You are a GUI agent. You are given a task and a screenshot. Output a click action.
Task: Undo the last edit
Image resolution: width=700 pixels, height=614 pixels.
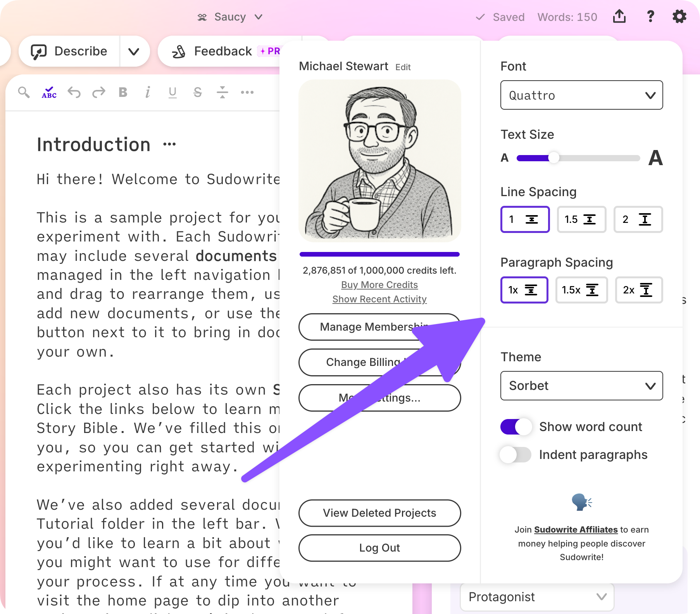click(x=74, y=92)
